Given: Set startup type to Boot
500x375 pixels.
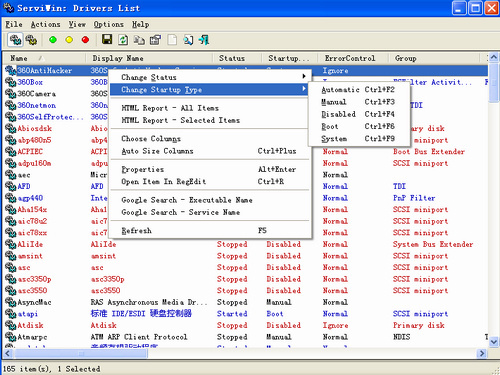Looking at the screenshot, I should pos(359,127).
